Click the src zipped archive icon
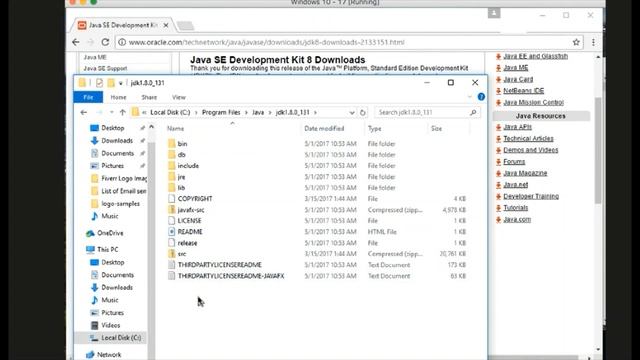640x360 pixels. pyautogui.click(x=172, y=254)
